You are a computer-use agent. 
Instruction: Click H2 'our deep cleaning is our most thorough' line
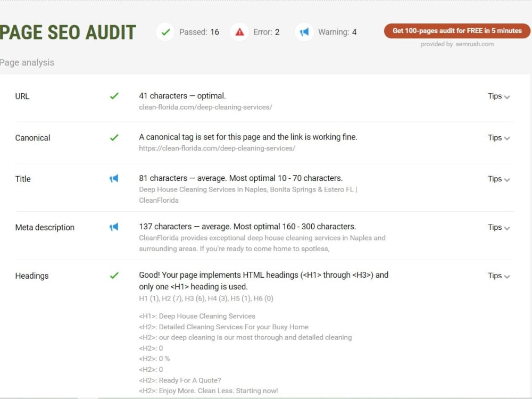click(x=245, y=338)
